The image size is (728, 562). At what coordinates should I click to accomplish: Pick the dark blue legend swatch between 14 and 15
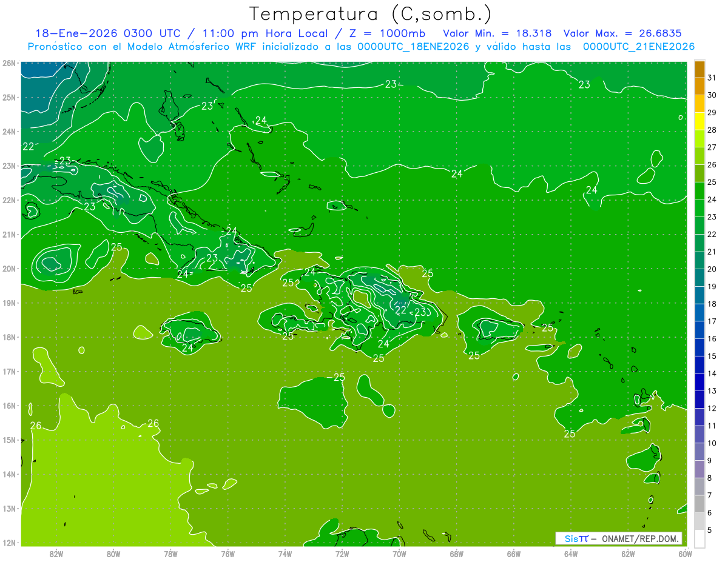tap(699, 365)
